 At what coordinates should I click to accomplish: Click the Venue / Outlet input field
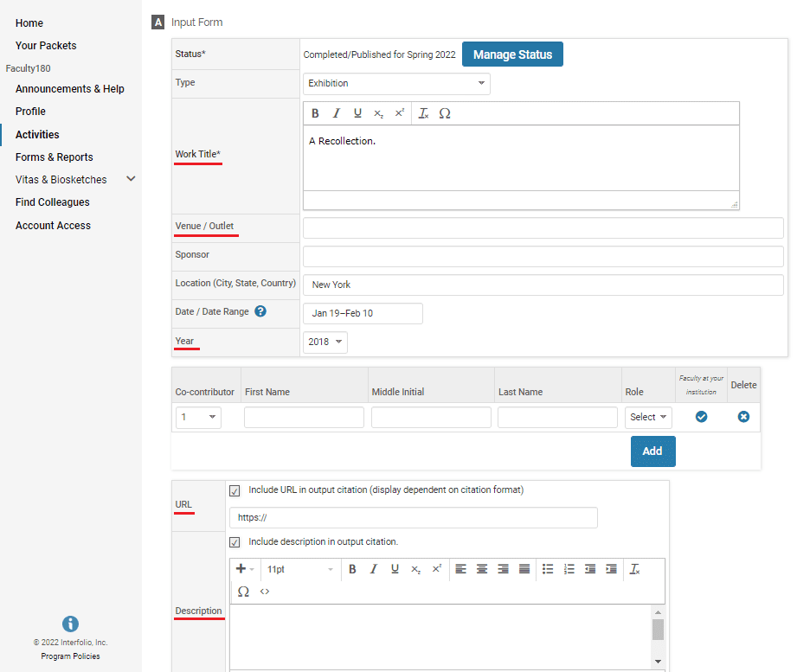click(543, 228)
